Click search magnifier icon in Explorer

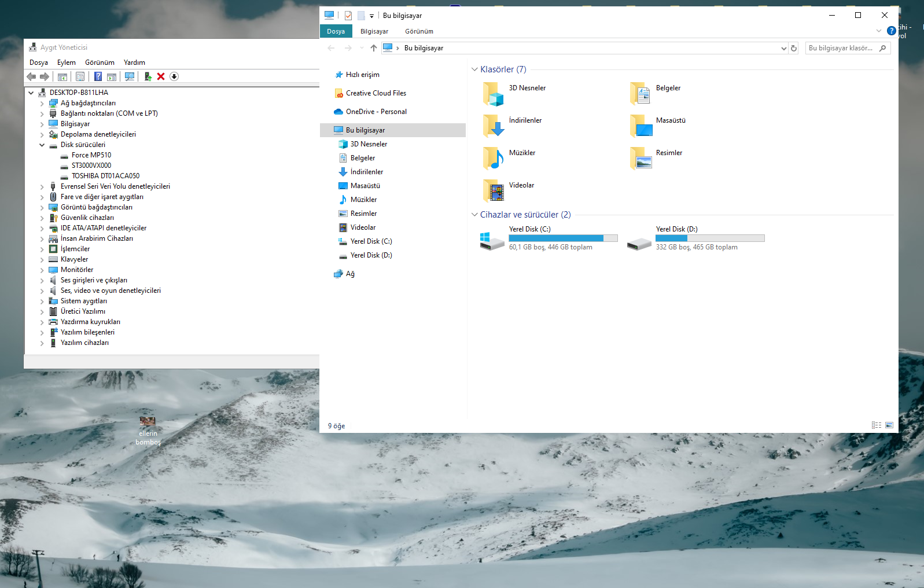click(x=882, y=48)
